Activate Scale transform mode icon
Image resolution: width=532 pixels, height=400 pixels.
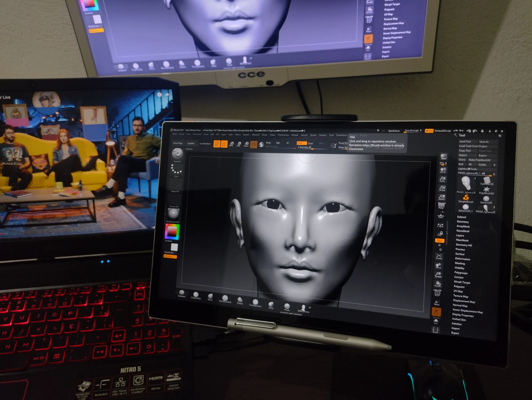point(239,144)
